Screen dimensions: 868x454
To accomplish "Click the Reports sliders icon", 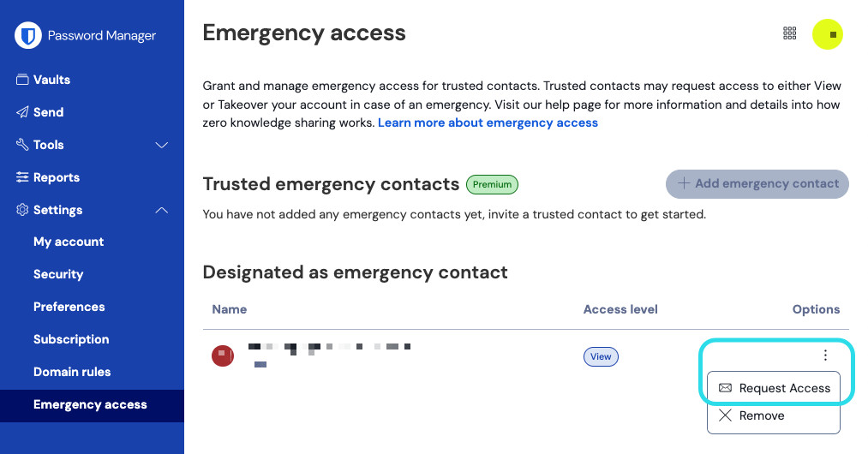I will (22, 177).
